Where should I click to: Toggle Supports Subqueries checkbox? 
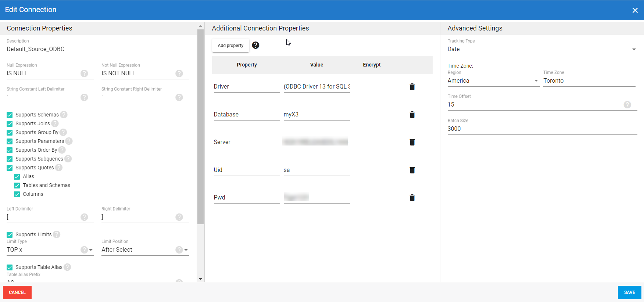click(10, 159)
